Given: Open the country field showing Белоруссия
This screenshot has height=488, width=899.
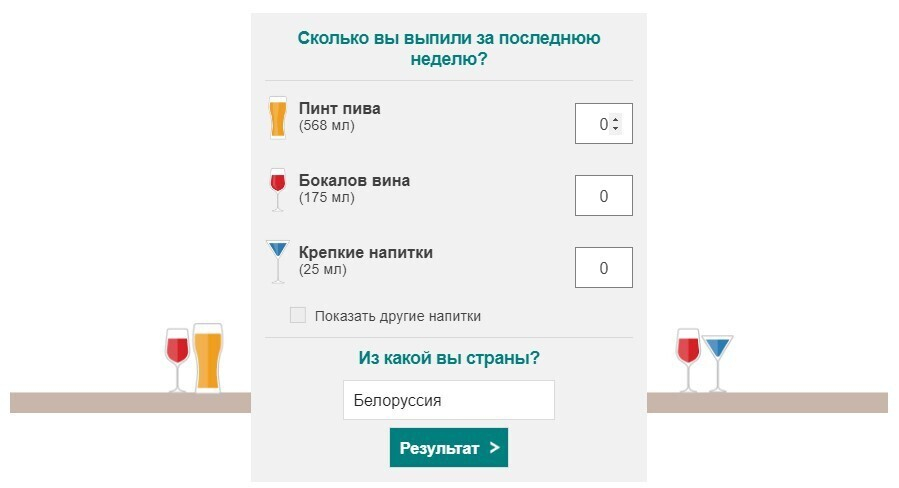Looking at the screenshot, I should [448, 400].
